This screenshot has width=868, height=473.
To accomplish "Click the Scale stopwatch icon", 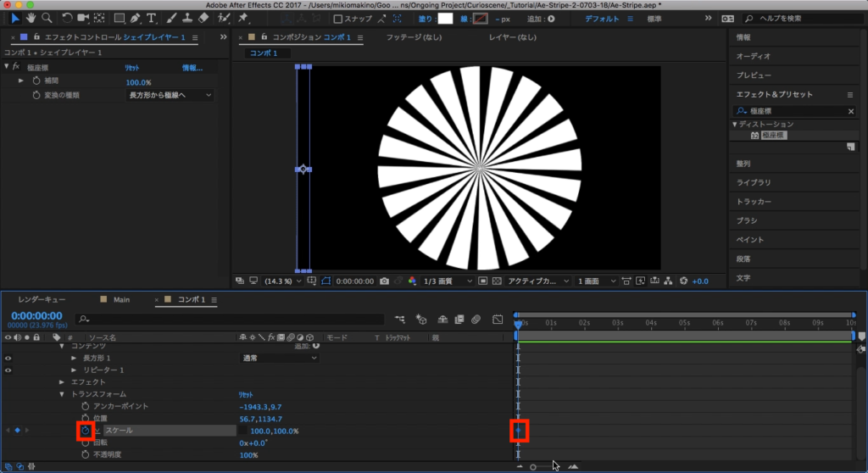I will point(86,431).
